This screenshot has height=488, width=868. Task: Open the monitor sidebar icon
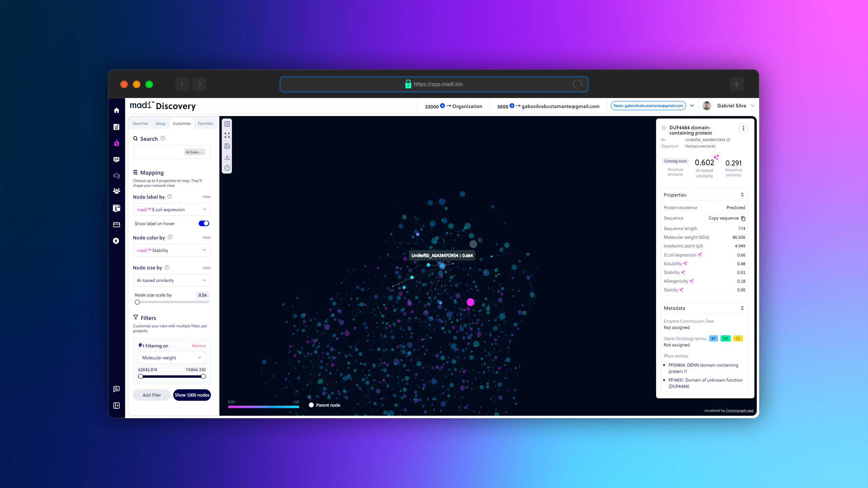pos(116,159)
